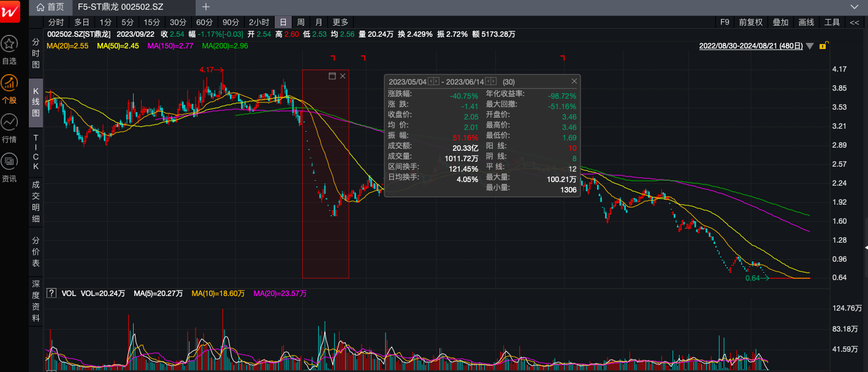
Task: Open the 成交明细 vertical tab
Action: pyautogui.click(x=36, y=202)
